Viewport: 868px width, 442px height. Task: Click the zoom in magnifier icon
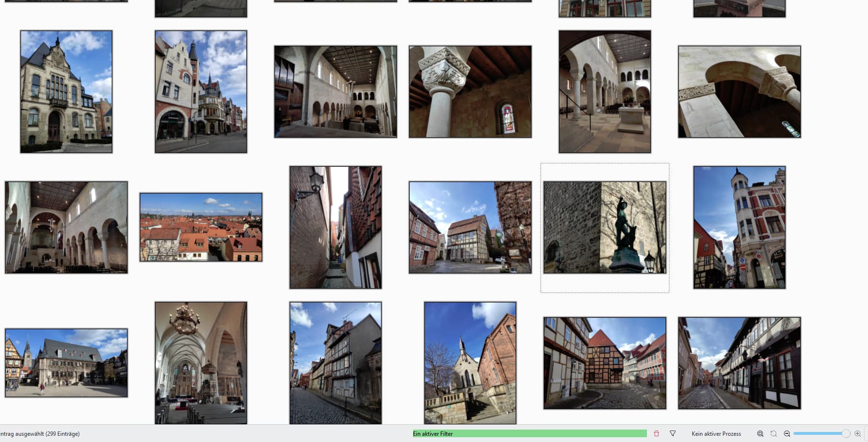tap(857, 433)
